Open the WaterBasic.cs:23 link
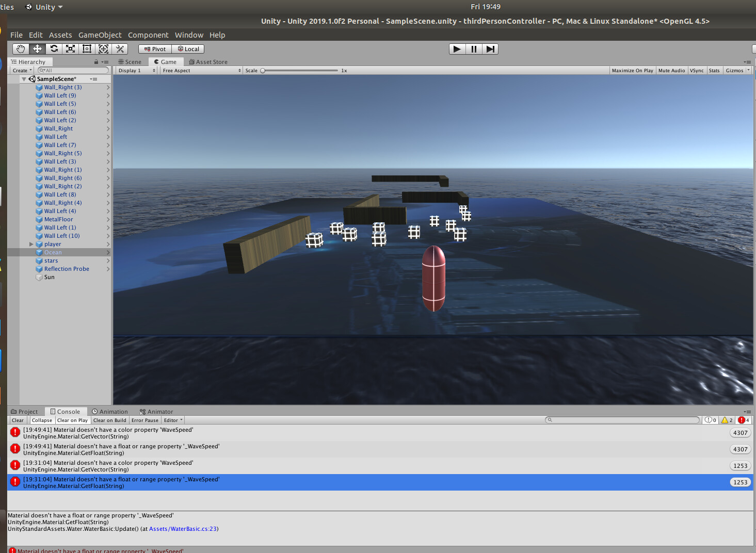The height and width of the screenshot is (553, 756). pos(183,529)
